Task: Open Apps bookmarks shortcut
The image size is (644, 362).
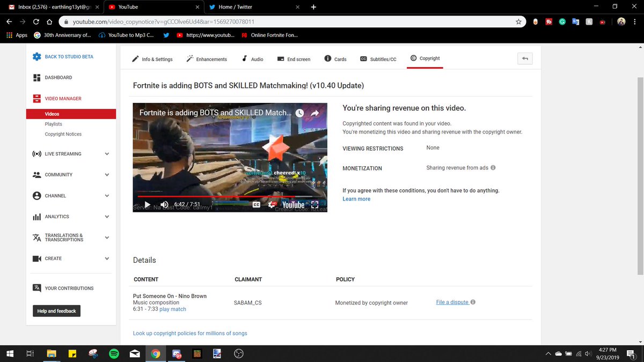Action: tap(17, 35)
